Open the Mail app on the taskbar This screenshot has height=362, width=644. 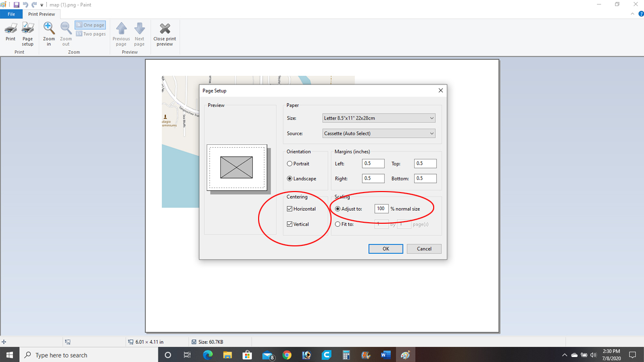267,355
